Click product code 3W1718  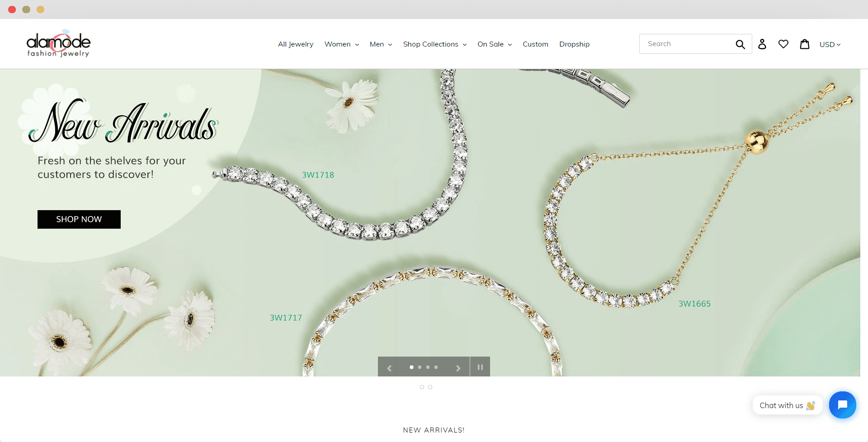[x=318, y=175]
